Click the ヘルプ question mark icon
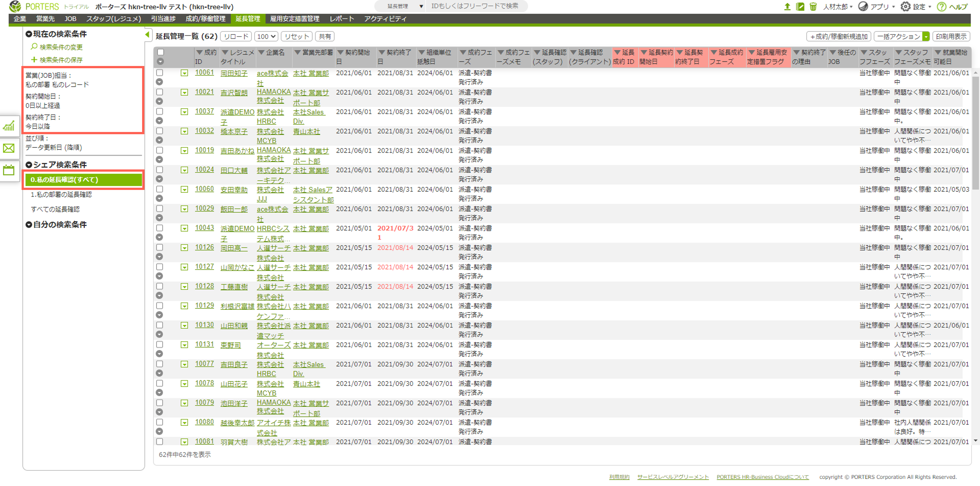Image resolution: width=980 pixels, height=486 pixels. coord(941,6)
